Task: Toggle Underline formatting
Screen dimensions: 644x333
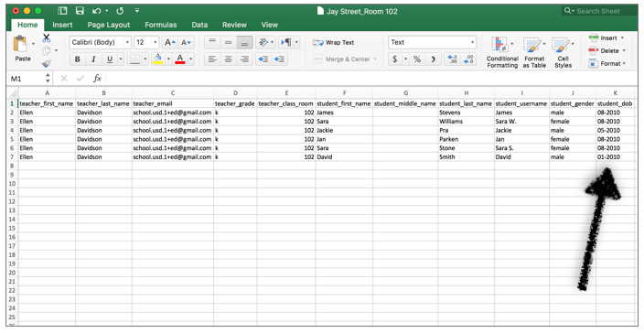Action: (109, 59)
